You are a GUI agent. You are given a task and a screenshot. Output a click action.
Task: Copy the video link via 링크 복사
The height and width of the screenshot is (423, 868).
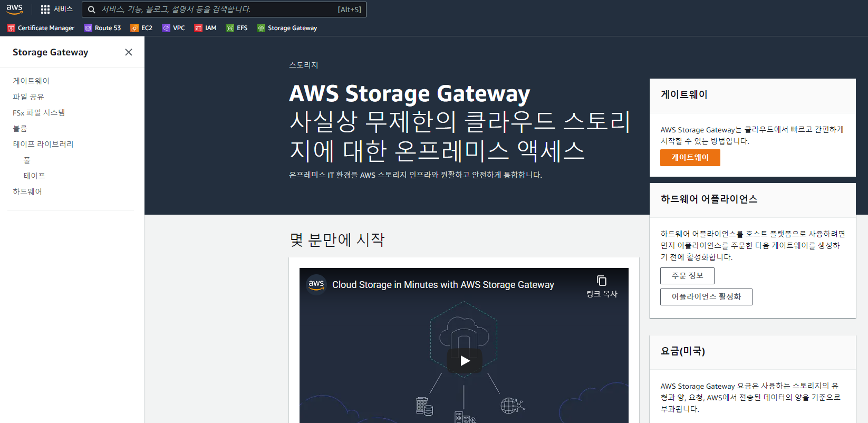[x=602, y=286]
